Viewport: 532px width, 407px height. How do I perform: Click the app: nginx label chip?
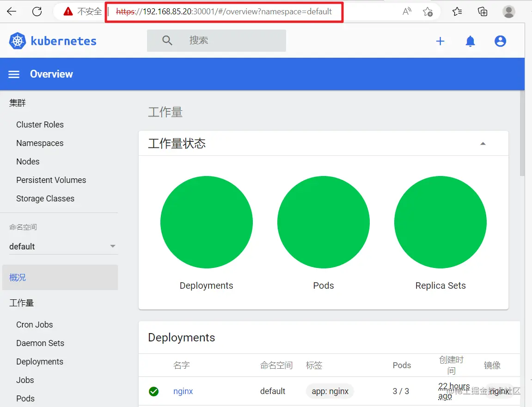pyautogui.click(x=330, y=391)
